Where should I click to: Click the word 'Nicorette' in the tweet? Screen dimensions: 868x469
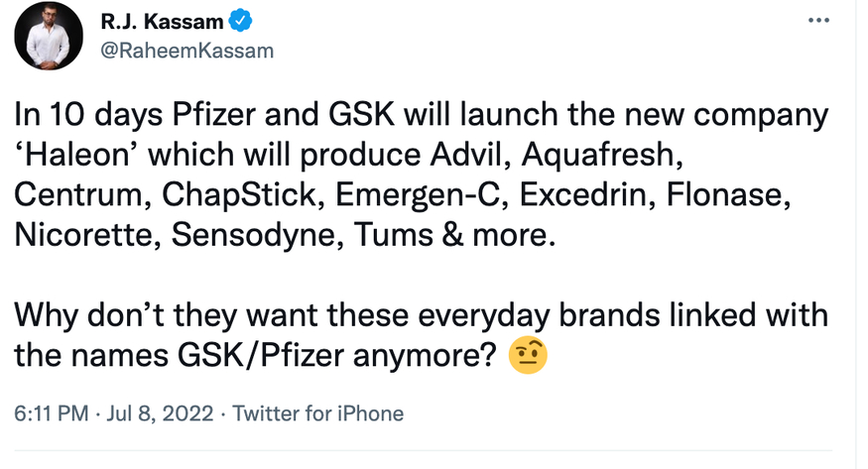(x=82, y=234)
